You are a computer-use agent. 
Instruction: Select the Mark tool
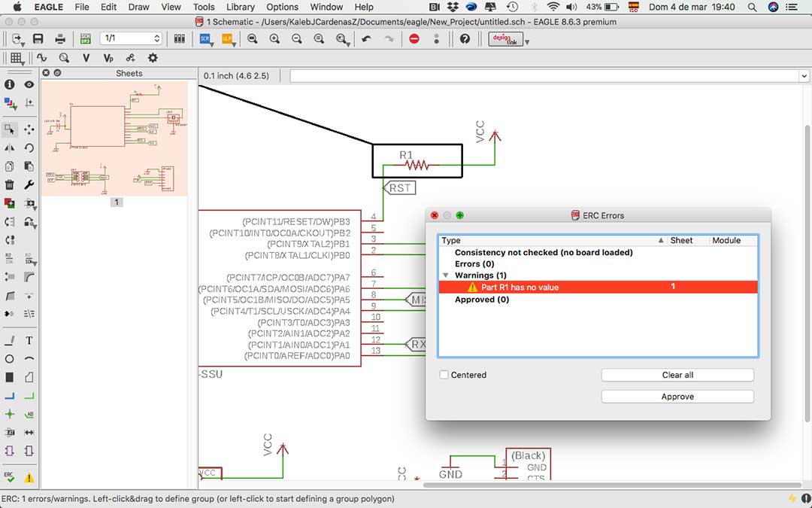point(29,102)
